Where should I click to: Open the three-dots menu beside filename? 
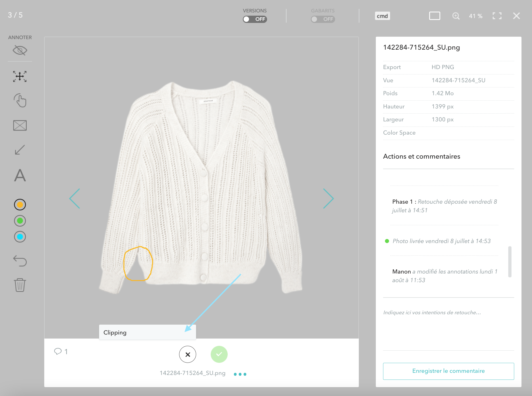coord(240,374)
